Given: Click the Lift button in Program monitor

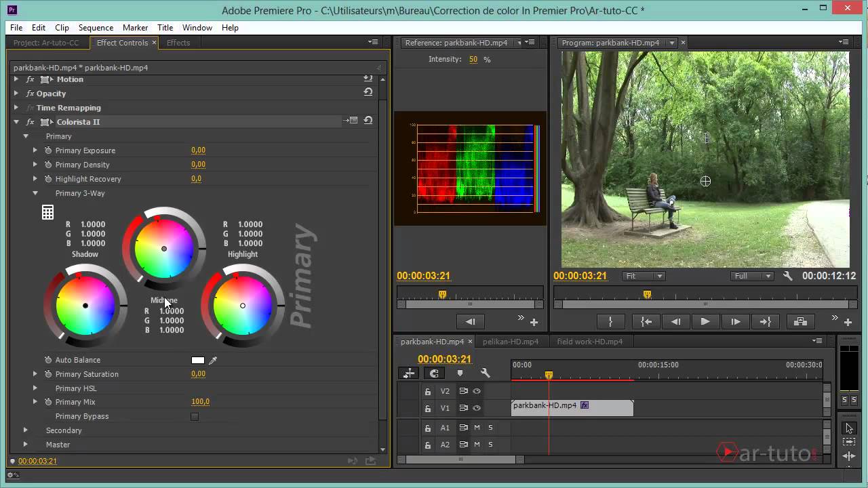Looking at the screenshot, I should pyautogui.click(x=800, y=322).
